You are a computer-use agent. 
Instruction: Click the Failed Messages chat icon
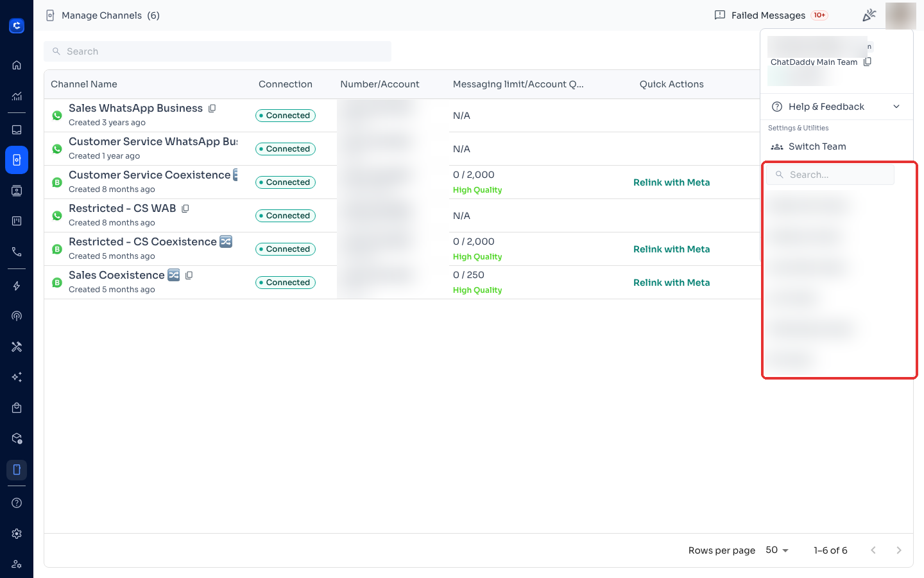(720, 15)
